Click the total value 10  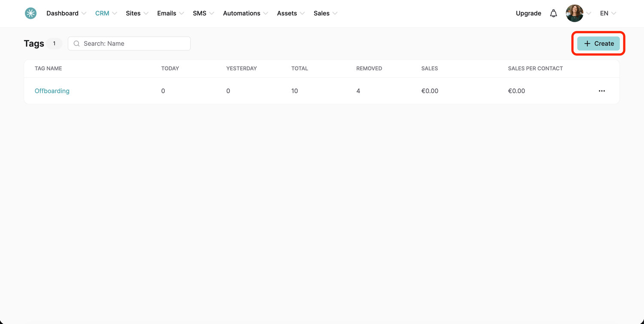coord(295,91)
